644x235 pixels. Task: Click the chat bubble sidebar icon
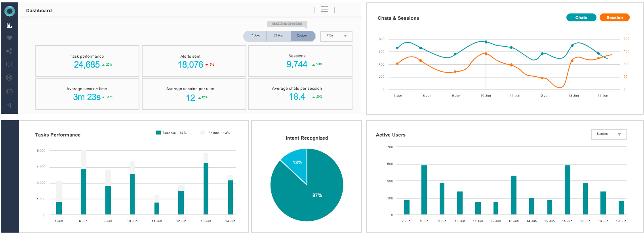[x=10, y=64]
